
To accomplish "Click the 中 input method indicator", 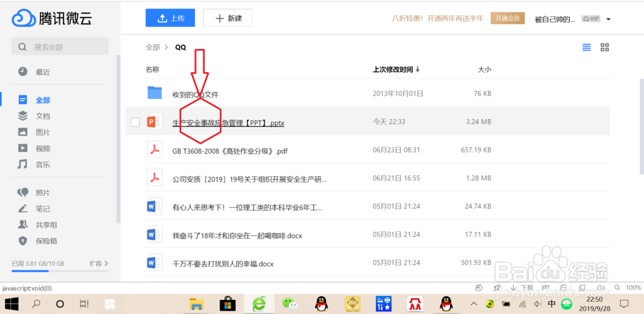I will 552,304.
